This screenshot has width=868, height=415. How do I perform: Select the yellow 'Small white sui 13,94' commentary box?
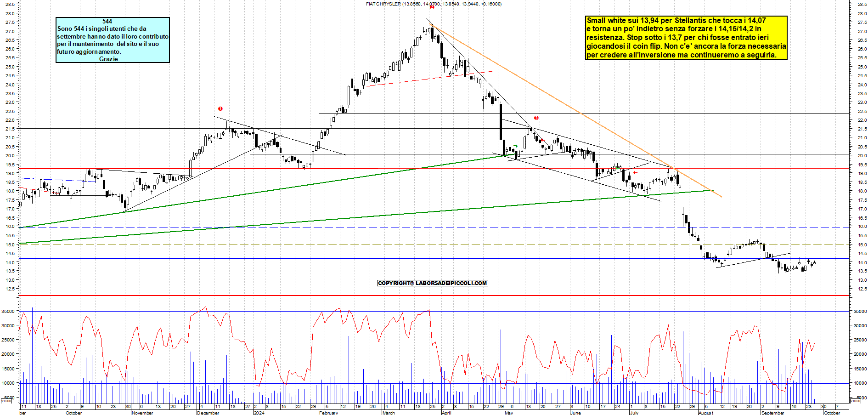[x=687, y=38]
